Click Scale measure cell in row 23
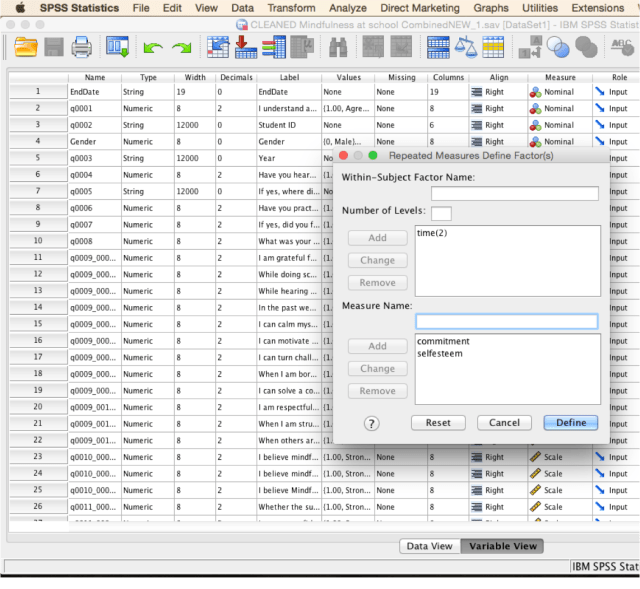 (x=559, y=457)
